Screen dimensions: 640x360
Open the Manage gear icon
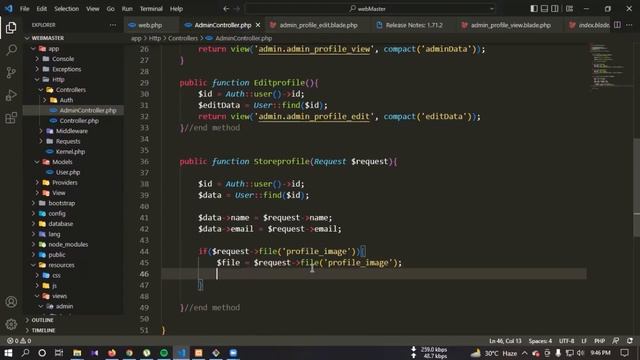pos(11,324)
